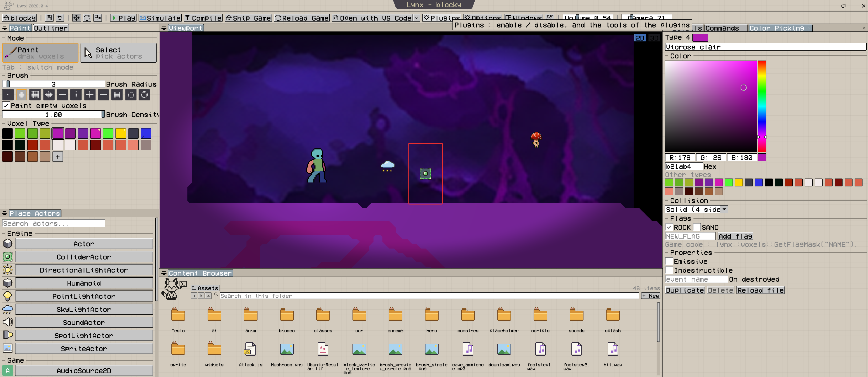Select the rotate gizmo tool icon
Viewport: 868px width, 377px height.
(x=87, y=18)
